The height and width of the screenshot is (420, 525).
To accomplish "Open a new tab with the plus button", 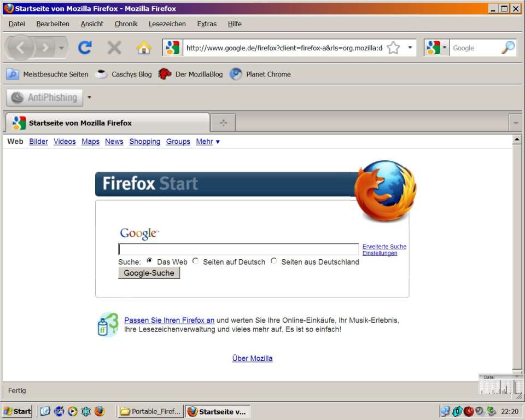I will (x=223, y=122).
